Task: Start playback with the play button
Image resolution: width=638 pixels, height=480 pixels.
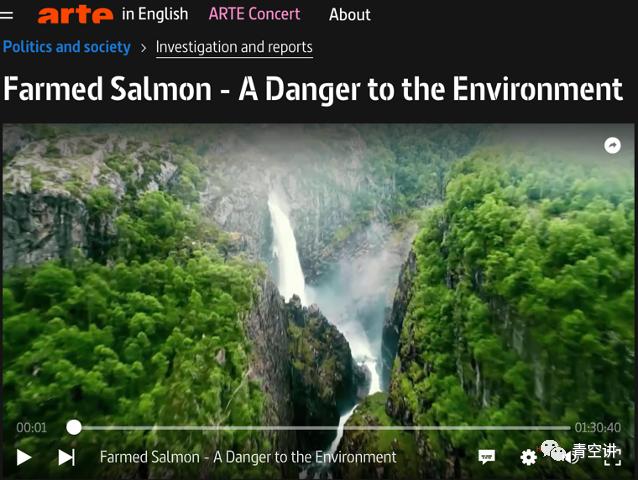Action: click(x=24, y=457)
